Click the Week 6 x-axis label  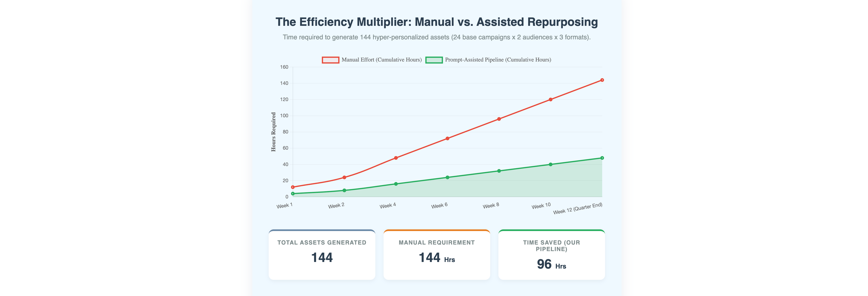439,205
